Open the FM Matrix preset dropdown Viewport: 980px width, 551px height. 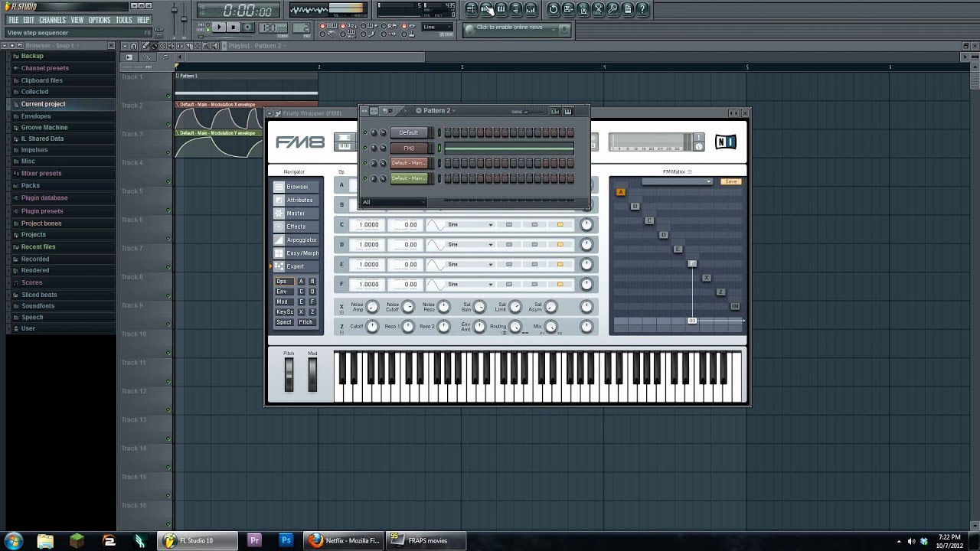678,181
